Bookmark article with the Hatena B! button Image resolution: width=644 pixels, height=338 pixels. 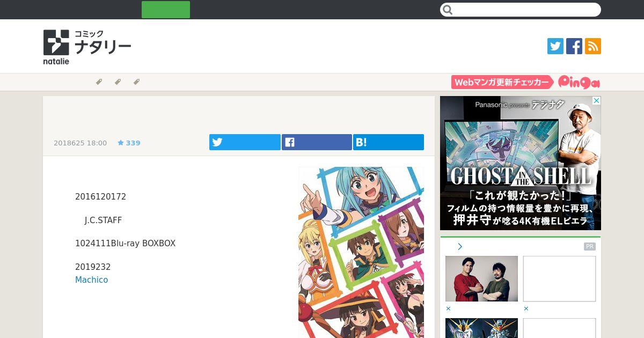point(389,142)
